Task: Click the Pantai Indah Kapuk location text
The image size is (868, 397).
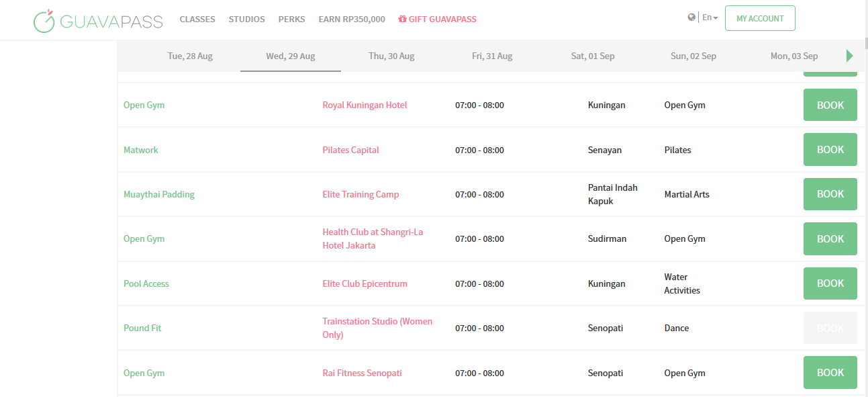Action: coord(613,194)
